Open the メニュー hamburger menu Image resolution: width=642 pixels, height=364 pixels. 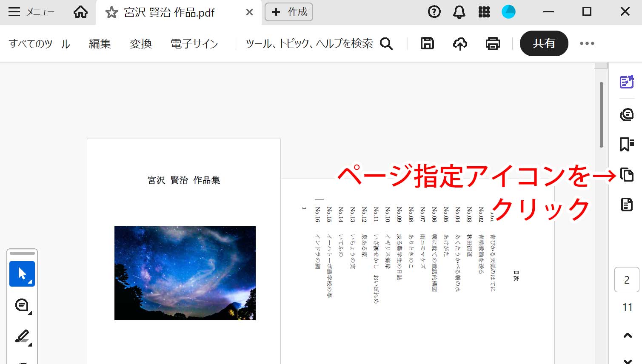pos(31,12)
